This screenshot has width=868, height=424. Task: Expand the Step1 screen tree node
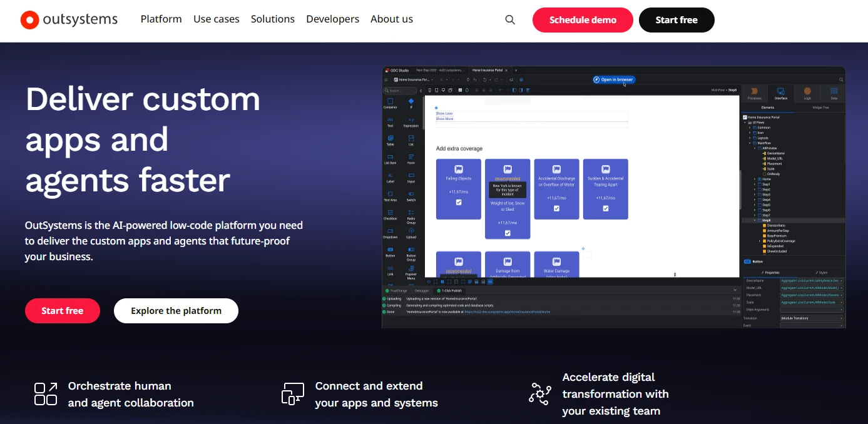click(x=755, y=184)
